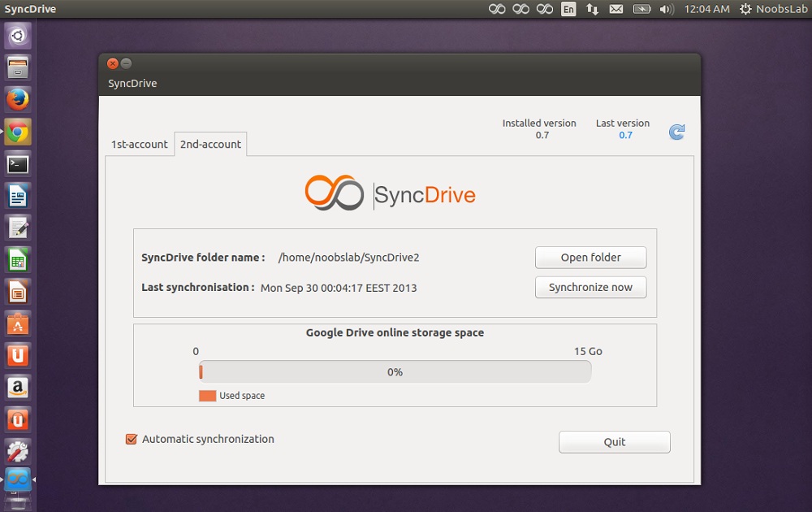Click first SyncDrive indicator in top panel
The width and height of the screenshot is (812, 512).
(x=497, y=9)
